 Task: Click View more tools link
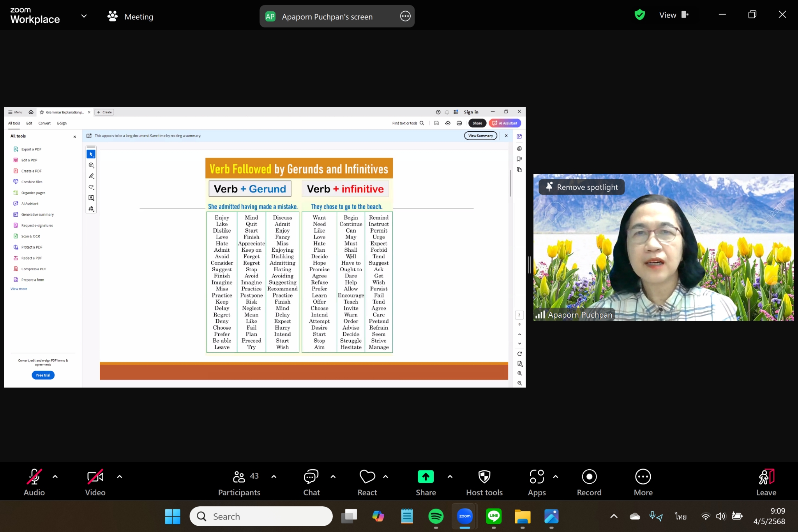19,289
